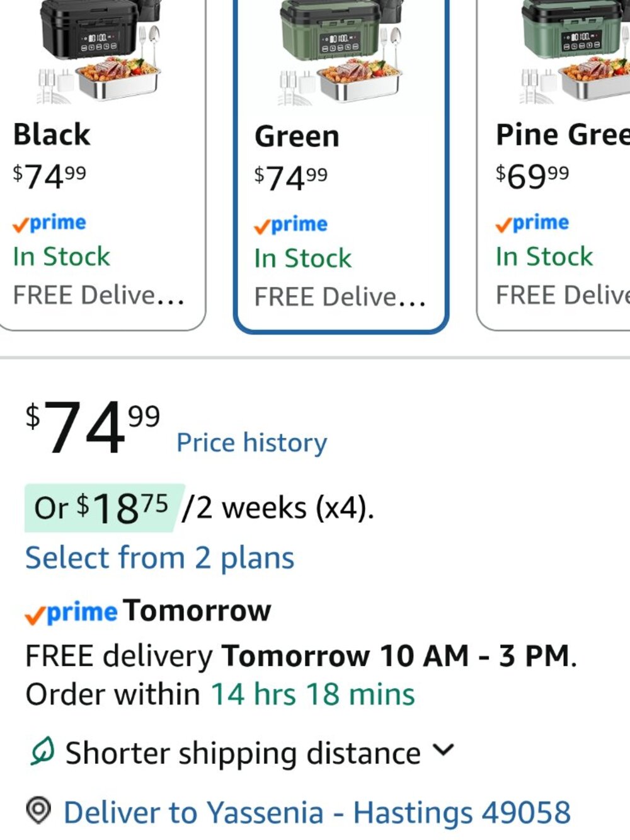Screen dimensions: 630x840
Task: Select the Green color variant card
Action: pos(341,165)
